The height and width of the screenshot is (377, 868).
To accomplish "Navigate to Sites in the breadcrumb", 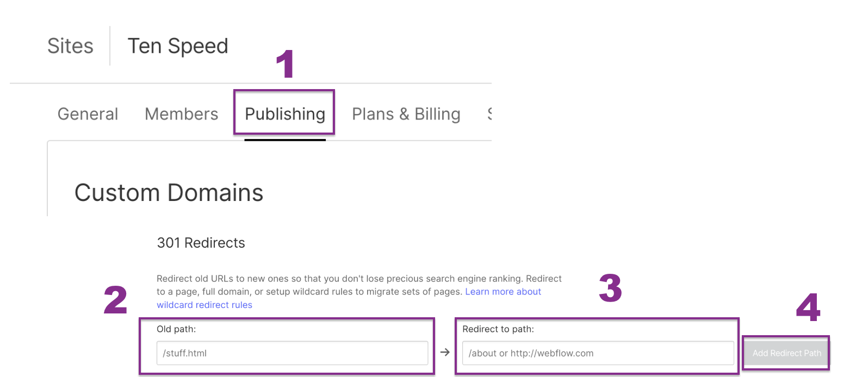I will point(70,46).
